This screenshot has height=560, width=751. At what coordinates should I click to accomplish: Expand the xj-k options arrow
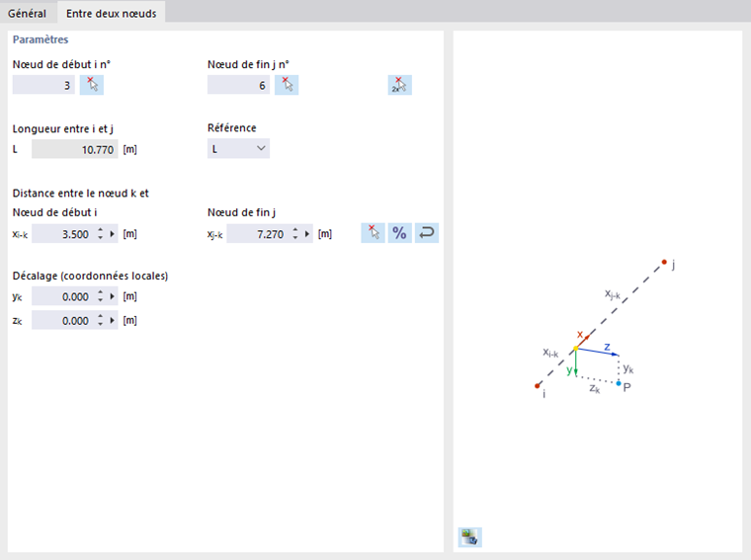307,234
